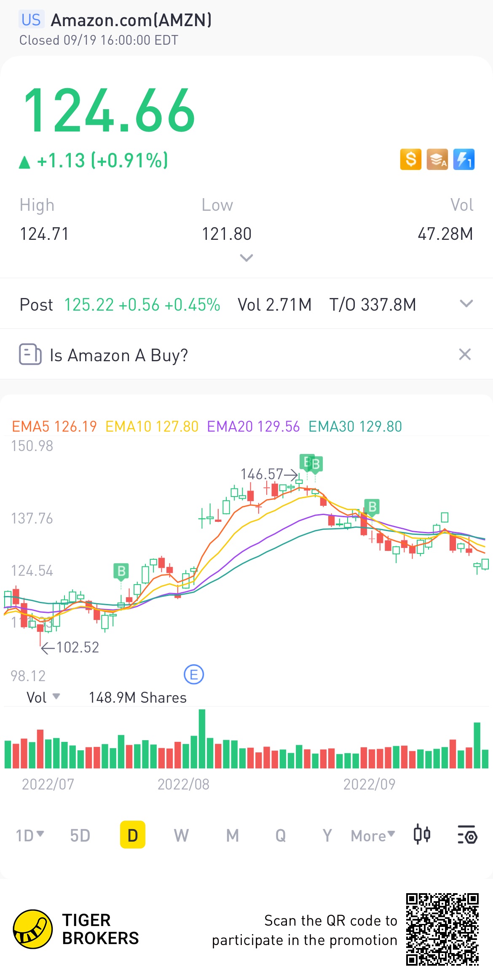The height and width of the screenshot is (980, 493).
Task: Open the More timeframes dropdown
Action: [x=373, y=835]
